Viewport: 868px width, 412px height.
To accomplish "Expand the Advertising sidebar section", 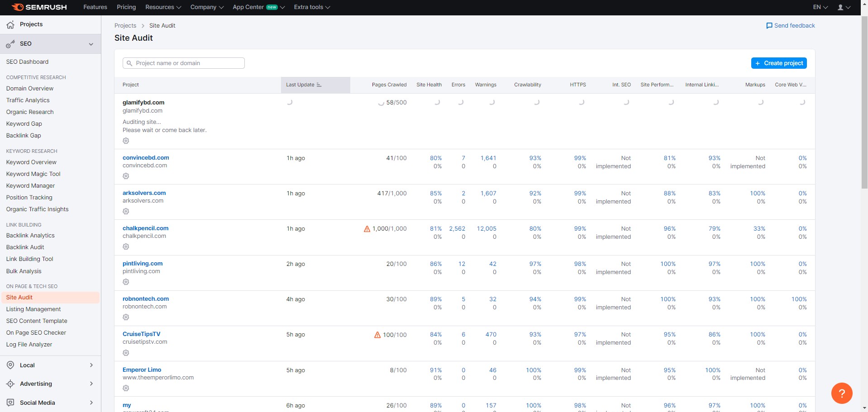I will click(91, 384).
